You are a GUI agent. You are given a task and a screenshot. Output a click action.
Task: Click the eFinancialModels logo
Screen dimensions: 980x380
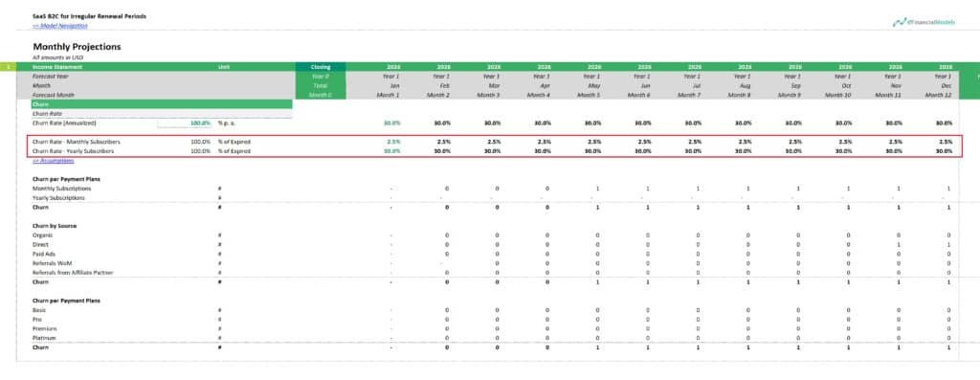point(924,23)
